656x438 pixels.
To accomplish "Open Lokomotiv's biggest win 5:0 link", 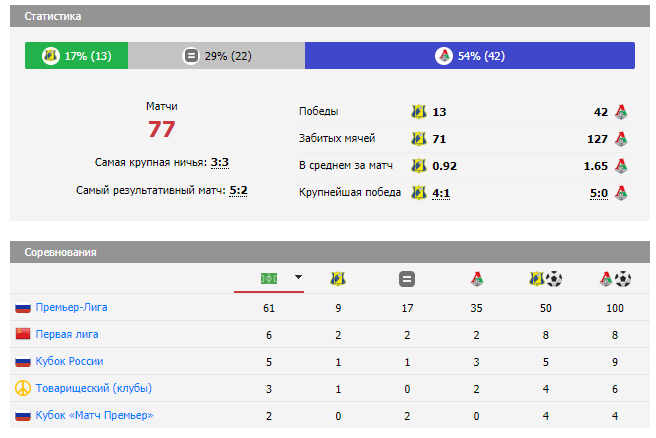I will [x=599, y=192].
